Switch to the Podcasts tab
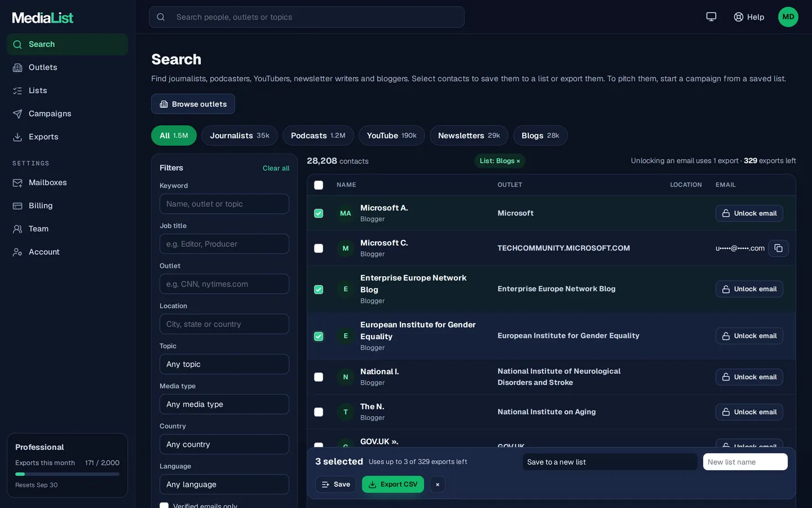This screenshot has width=812, height=508. click(318, 135)
